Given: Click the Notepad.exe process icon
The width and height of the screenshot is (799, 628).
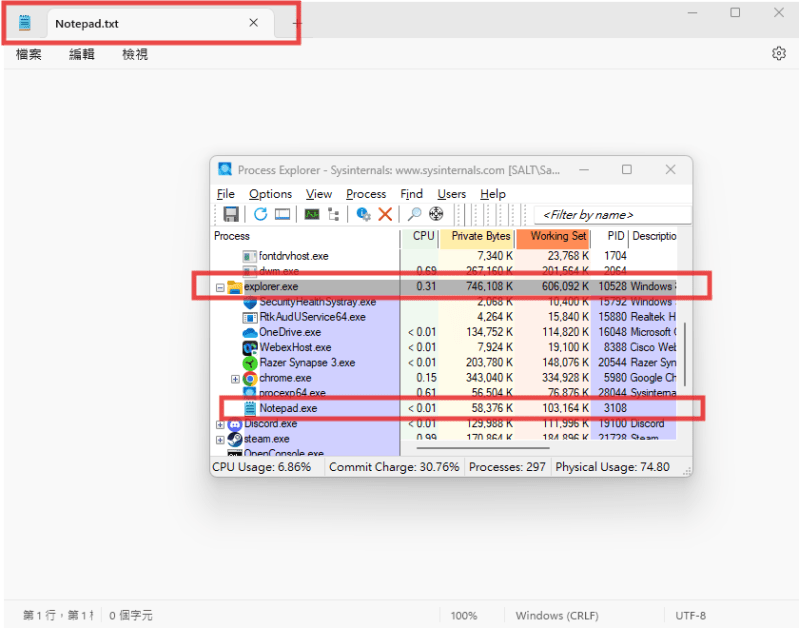Looking at the screenshot, I should (250, 408).
